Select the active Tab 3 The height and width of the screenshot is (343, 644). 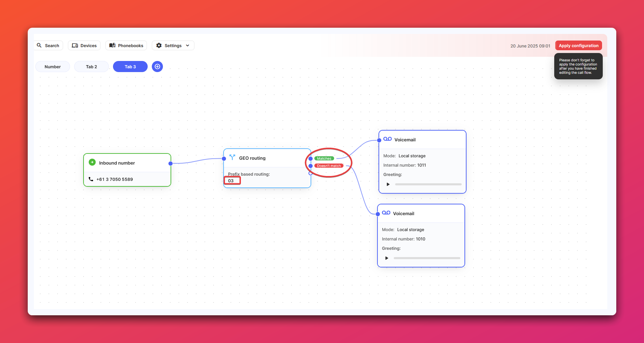click(x=130, y=67)
